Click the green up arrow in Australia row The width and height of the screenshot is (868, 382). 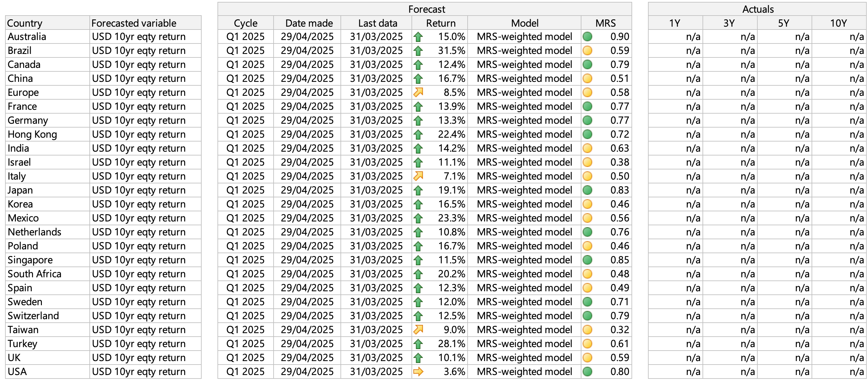point(418,37)
